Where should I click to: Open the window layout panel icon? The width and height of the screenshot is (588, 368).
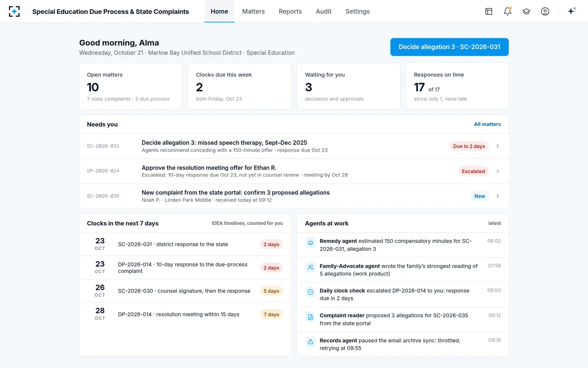489,11
